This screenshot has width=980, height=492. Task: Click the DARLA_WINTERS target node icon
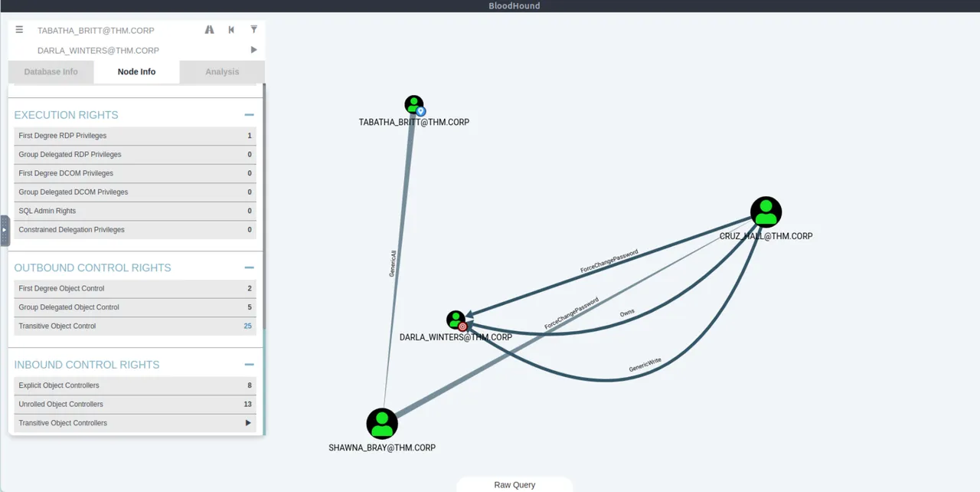(x=456, y=320)
